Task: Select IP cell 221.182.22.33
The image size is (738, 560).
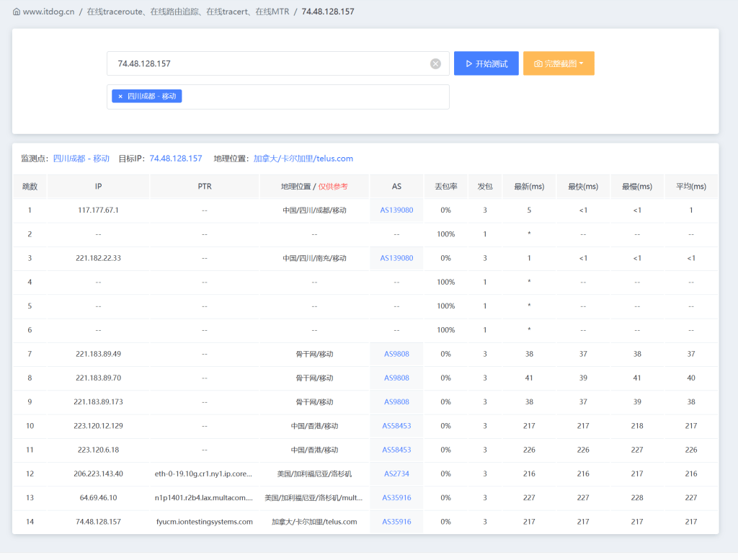Action: point(98,258)
